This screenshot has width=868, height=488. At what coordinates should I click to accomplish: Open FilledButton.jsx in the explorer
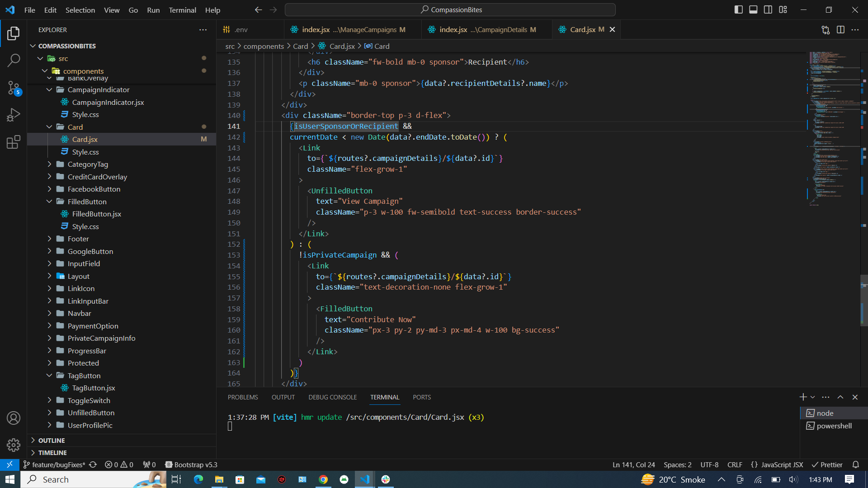[x=96, y=214]
